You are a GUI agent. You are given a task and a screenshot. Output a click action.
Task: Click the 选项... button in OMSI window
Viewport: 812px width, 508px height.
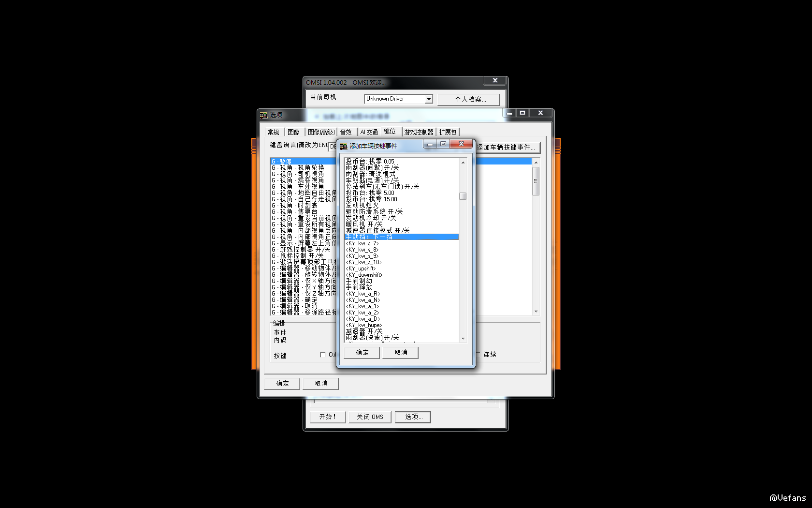pos(413,417)
